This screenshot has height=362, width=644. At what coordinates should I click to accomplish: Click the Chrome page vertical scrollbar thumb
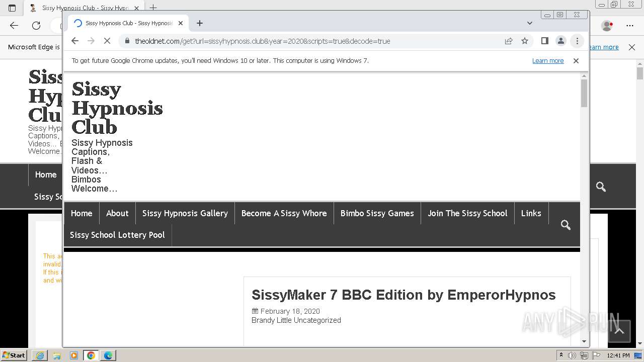(584, 93)
